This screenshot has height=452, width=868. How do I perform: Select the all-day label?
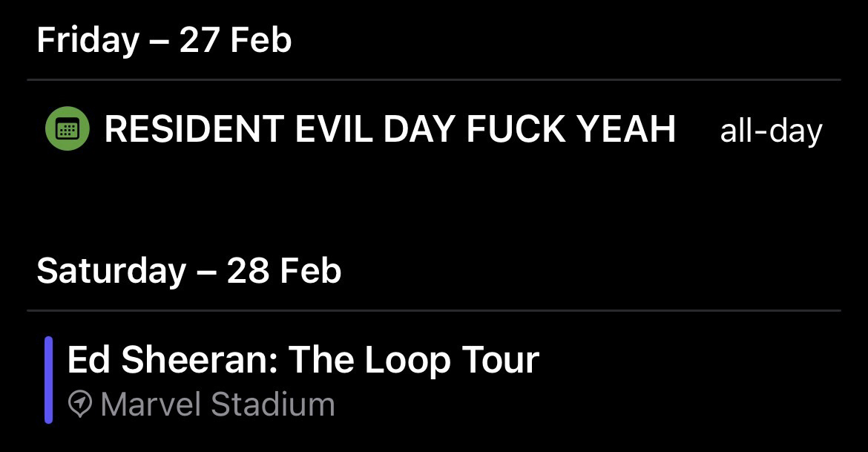(771, 131)
